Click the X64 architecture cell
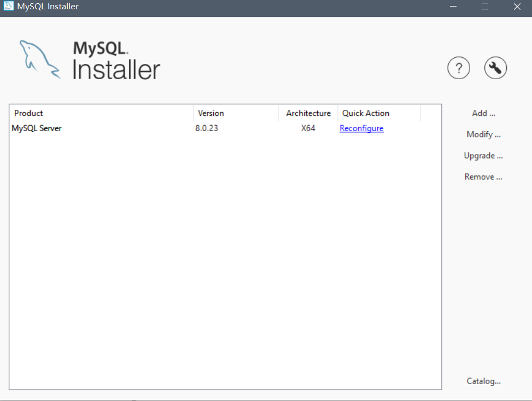This screenshot has width=532, height=401. click(308, 128)
